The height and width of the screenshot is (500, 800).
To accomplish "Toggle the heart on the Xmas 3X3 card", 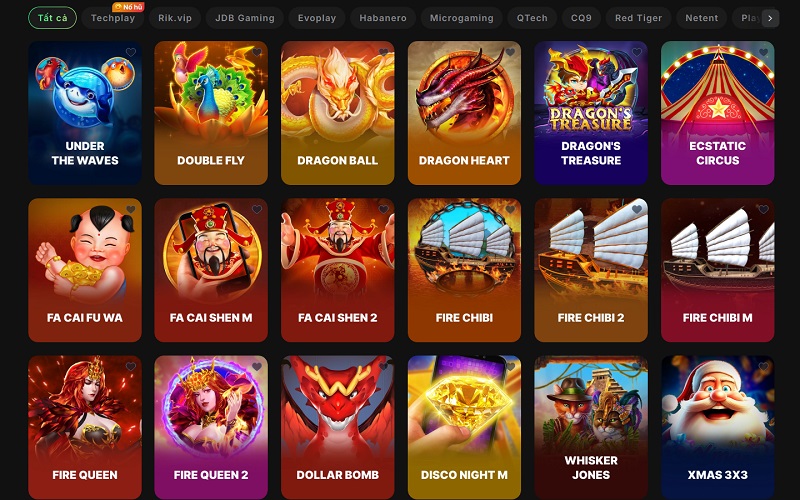I will pyautogui.click(x=763, y=366).
